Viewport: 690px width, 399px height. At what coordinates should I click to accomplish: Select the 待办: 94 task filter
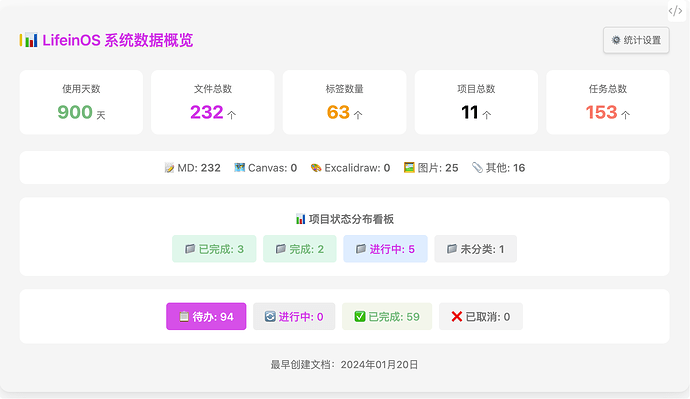click(206, 316)
